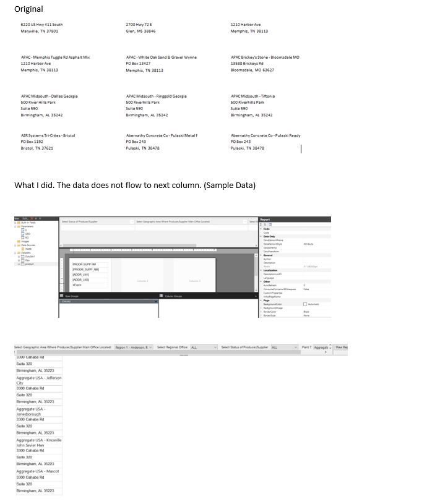Select the ConsumeContainerWhitespace property row
The height and width of the screenshot is (504, 427).
pyautogui.click(x=295, y=289)
